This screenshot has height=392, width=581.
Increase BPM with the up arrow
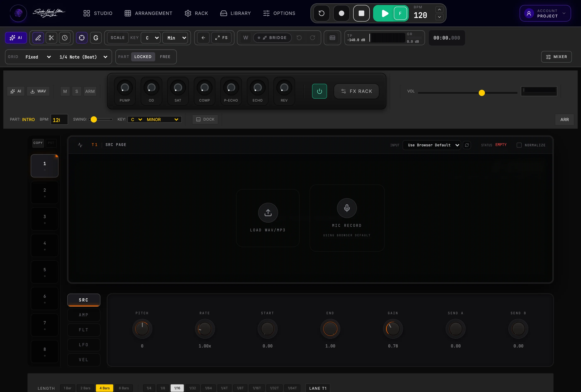point(439,10)
